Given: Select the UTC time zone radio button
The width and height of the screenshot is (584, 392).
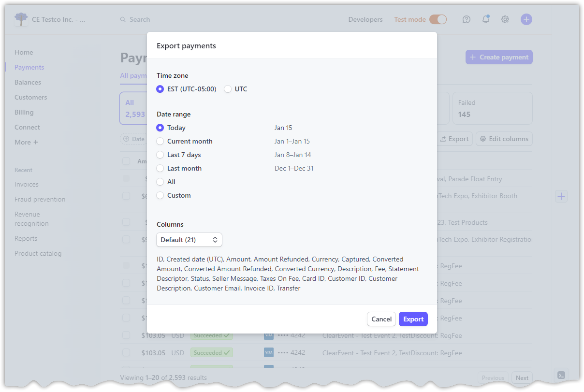Looking at the screenshot, I should [227, 89].
